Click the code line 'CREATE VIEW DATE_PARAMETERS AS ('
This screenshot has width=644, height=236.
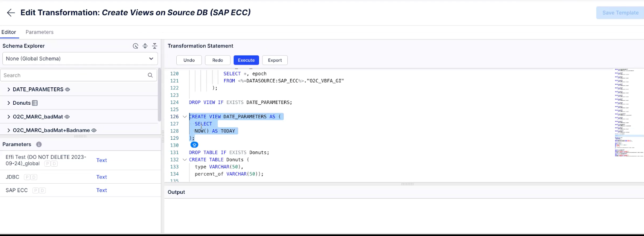coord(235,117)
